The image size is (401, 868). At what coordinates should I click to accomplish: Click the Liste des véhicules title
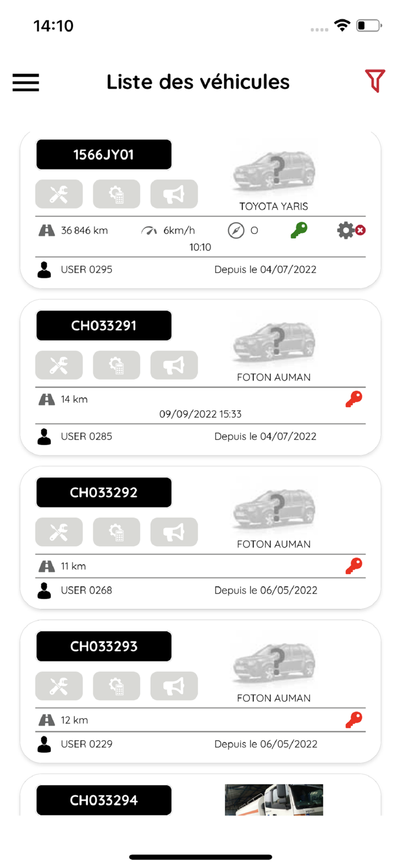point(197,82)
